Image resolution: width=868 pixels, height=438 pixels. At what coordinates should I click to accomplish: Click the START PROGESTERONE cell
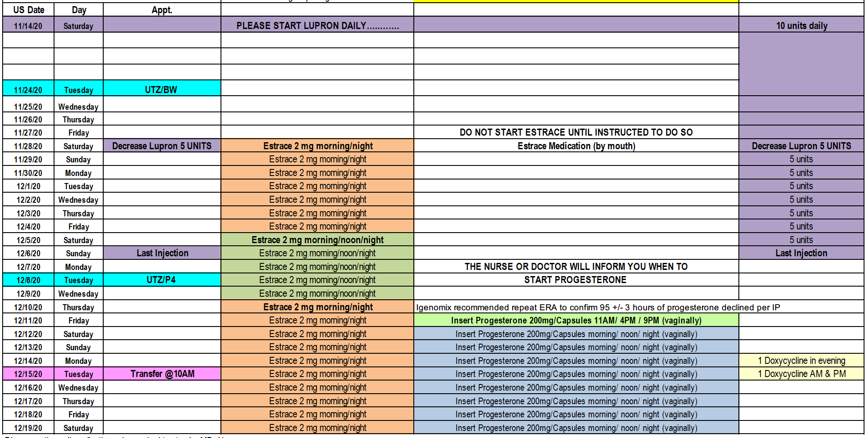pyautogui.click(x=576, y=280)
